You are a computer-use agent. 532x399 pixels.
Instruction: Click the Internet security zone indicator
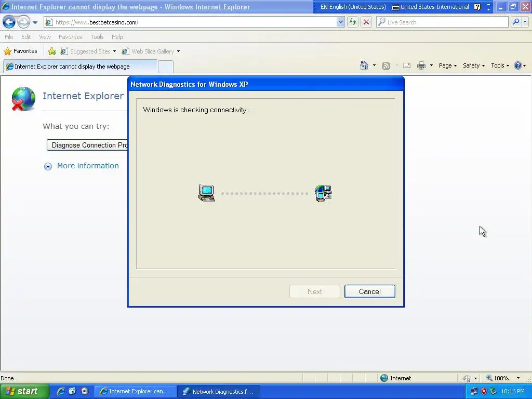[x=396, y=378]
